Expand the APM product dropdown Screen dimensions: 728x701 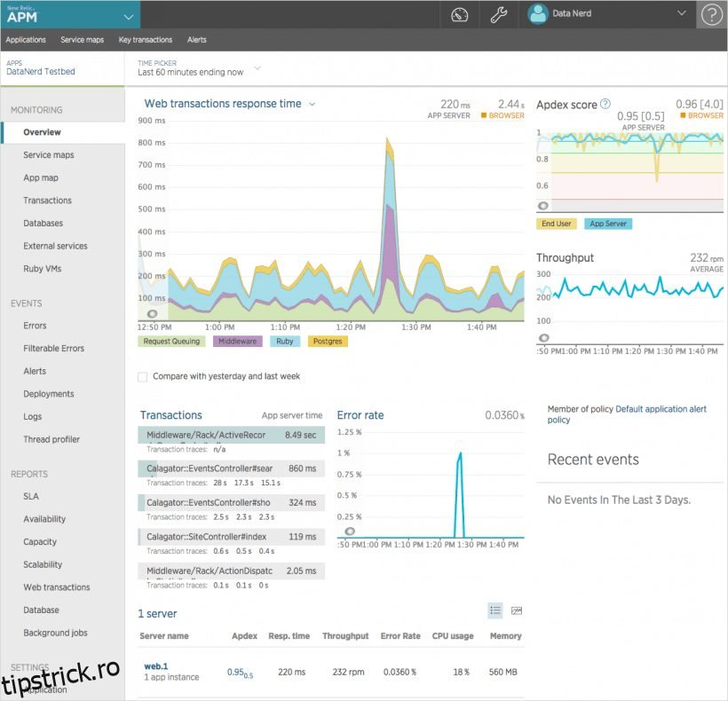tap(130, 15)
